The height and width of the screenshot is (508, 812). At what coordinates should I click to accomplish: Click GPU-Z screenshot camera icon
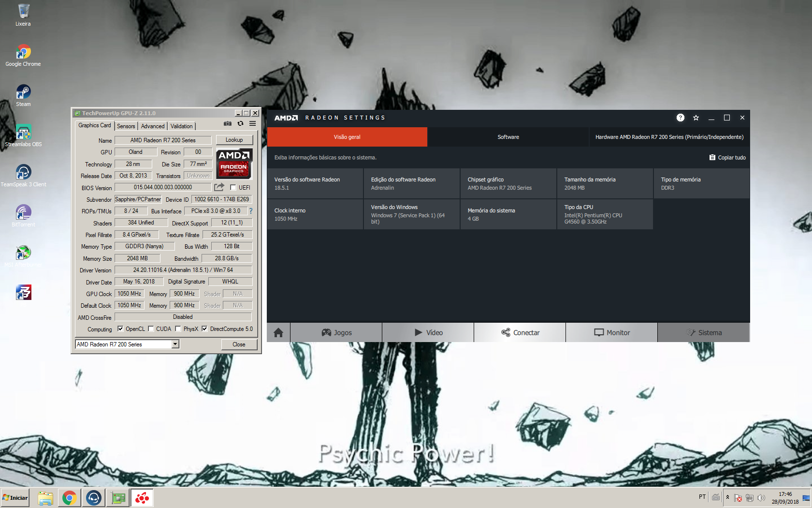coord(228,124)
